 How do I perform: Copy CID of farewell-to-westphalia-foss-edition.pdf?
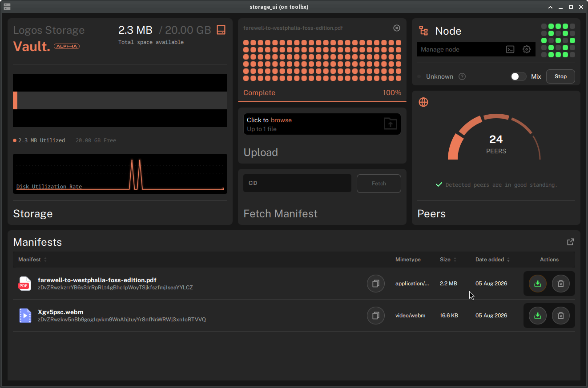(376, 284)
